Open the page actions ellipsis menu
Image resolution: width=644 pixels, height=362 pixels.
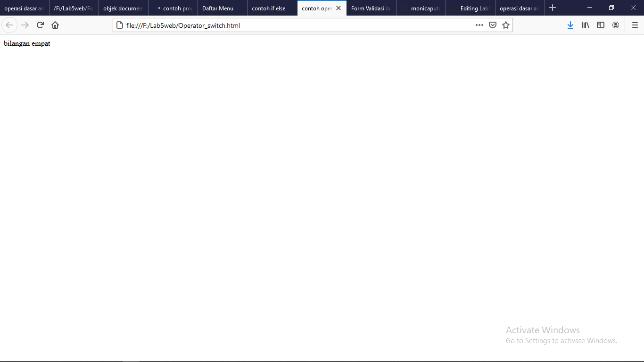coord(479,25)
